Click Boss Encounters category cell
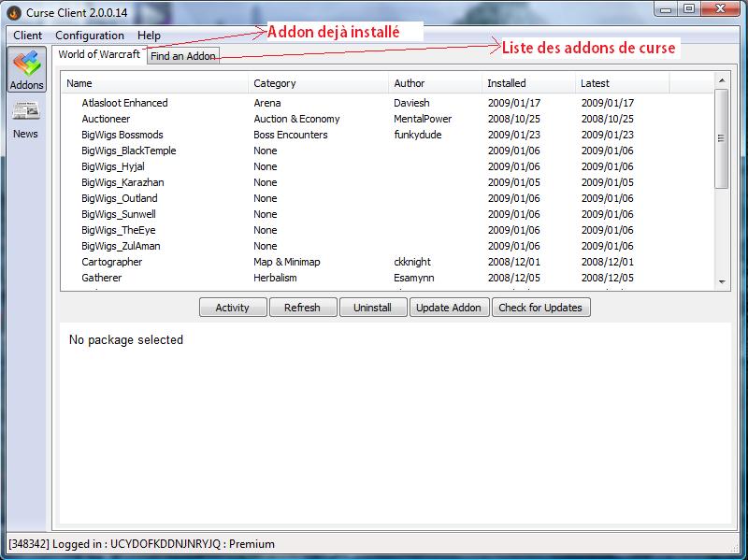 point(291,135)
